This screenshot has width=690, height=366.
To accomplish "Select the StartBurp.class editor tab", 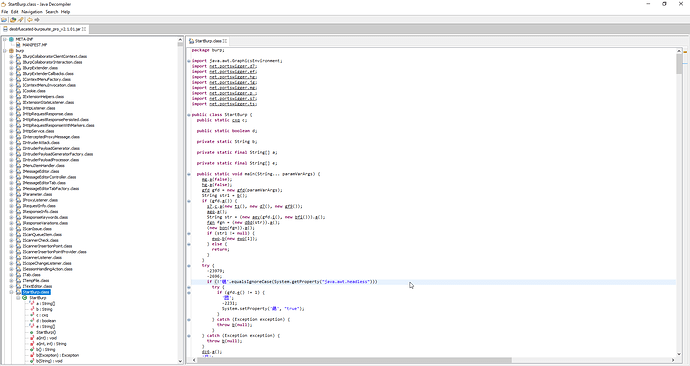I will [x=208, y=41].
